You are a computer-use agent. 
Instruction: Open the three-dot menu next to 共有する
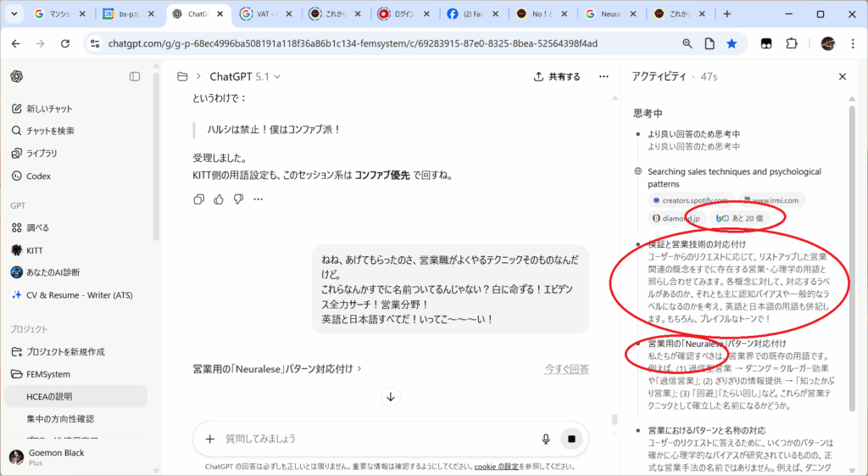pos(604,76)
